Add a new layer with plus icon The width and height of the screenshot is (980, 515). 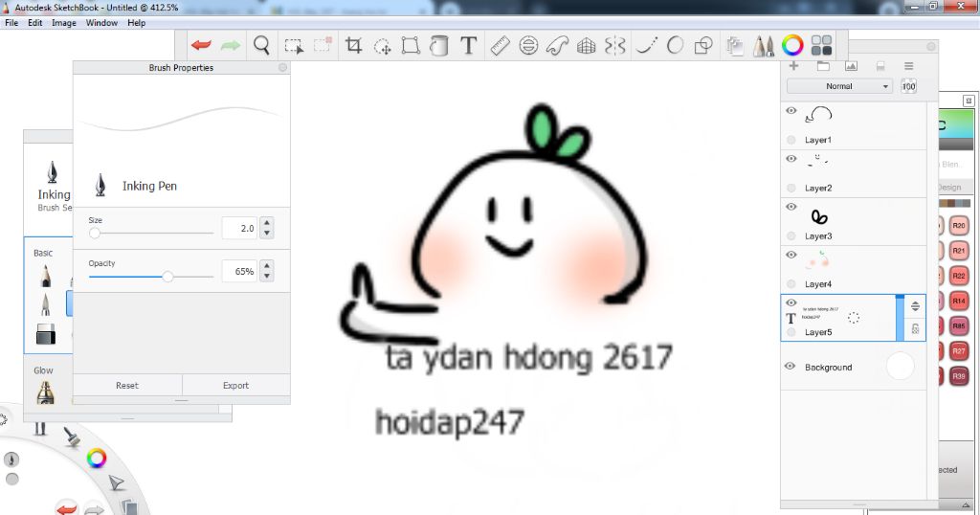793,66
